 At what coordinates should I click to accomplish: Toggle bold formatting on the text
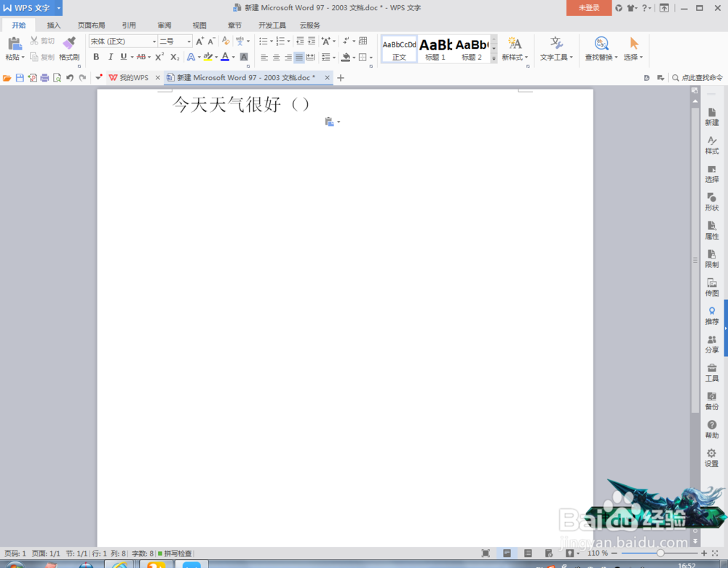[x=96, y=57]
